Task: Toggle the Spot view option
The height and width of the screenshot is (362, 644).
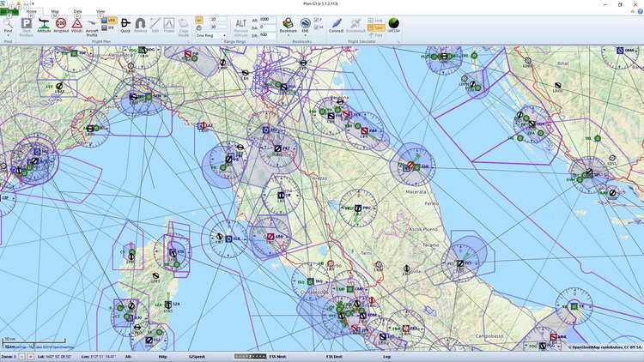Action: (375, 27)
